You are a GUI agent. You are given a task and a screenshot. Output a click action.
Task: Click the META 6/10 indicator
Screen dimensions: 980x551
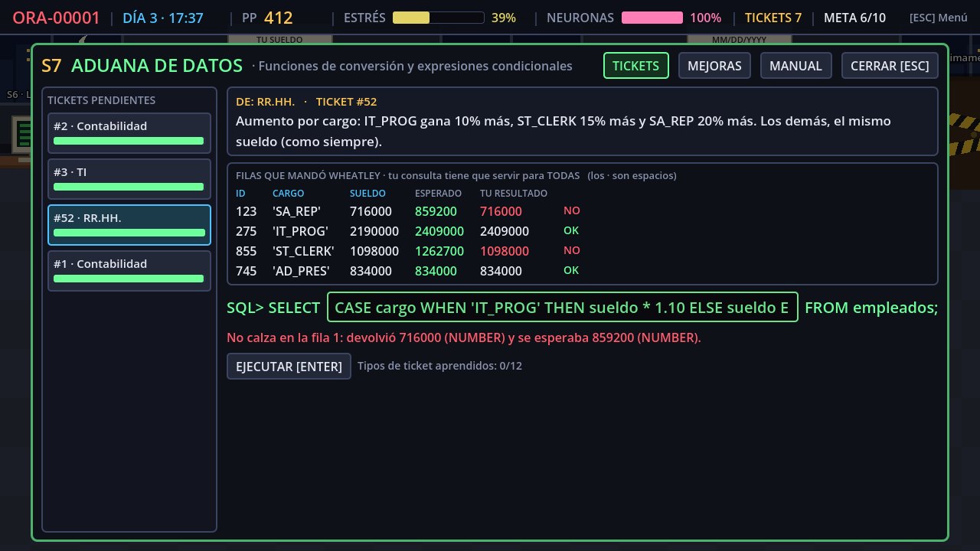coord(854,18)
